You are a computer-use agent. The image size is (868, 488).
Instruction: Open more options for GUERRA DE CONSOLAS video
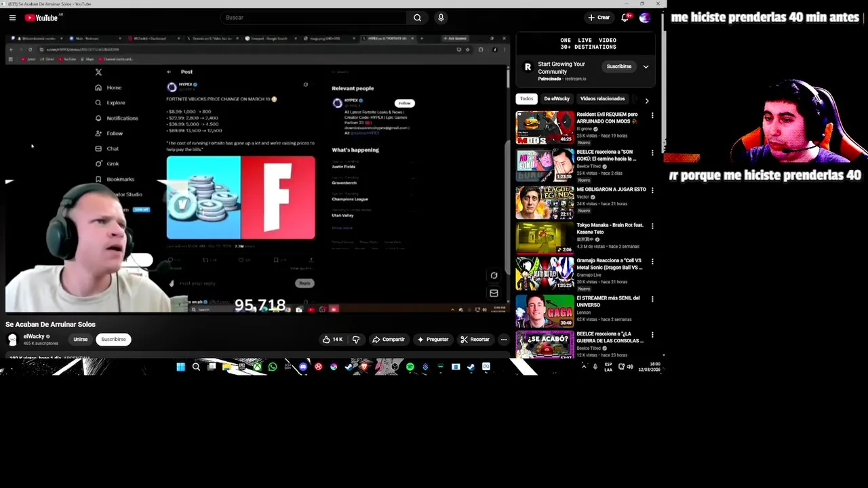652,335
